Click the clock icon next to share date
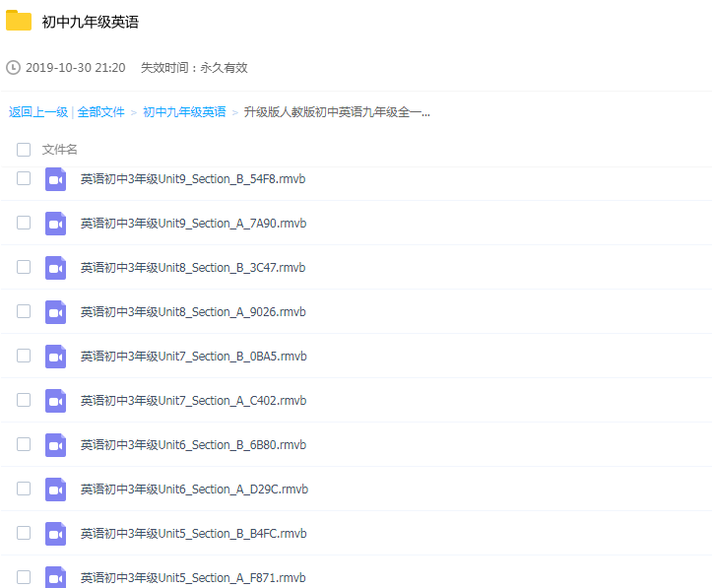Viewport: 712px width, 588px height. pos(13,68)
